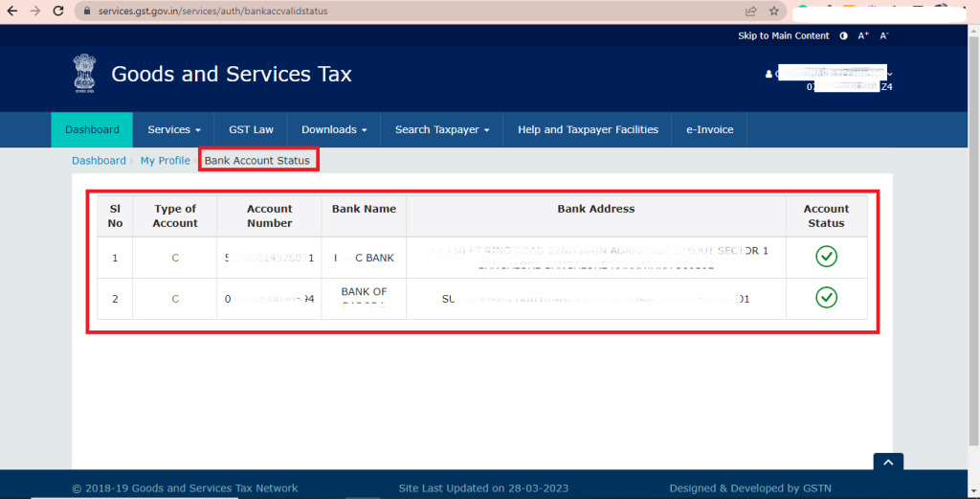Click the Indian national emblem logo

[x=85, y=74]
